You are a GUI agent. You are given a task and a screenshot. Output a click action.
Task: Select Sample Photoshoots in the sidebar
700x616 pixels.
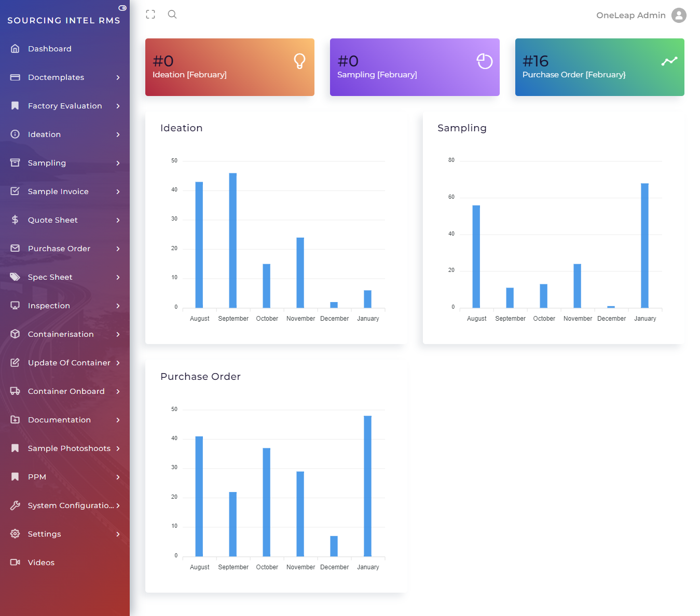[x=69, y=448]
